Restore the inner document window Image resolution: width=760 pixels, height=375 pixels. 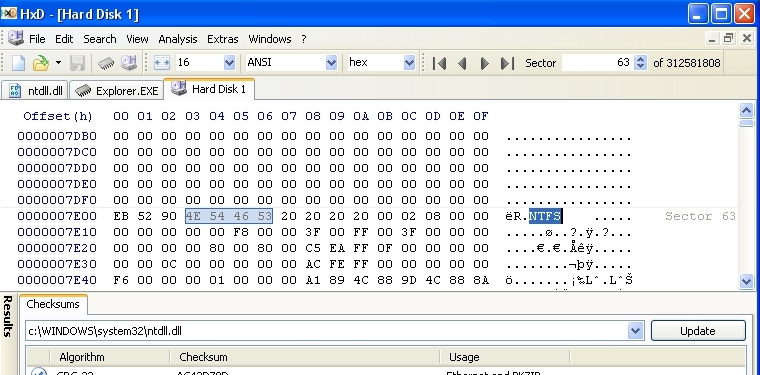coord(728,39)
